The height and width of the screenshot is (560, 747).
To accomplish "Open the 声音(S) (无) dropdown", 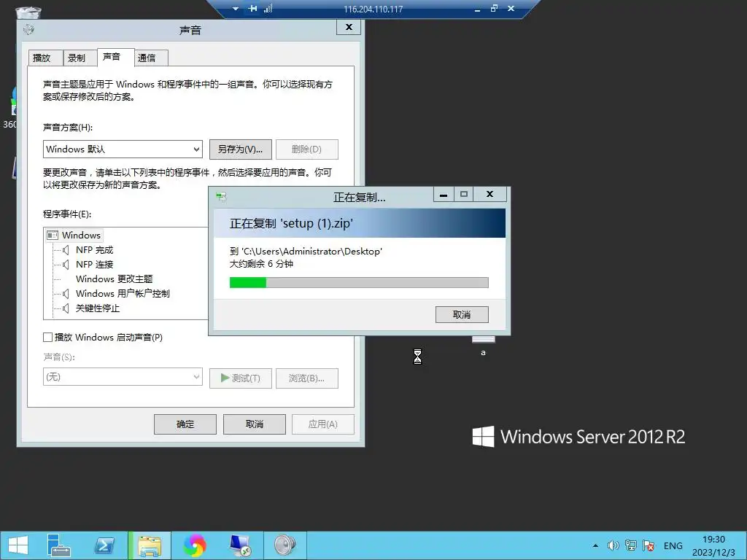I will pos(123,377).
